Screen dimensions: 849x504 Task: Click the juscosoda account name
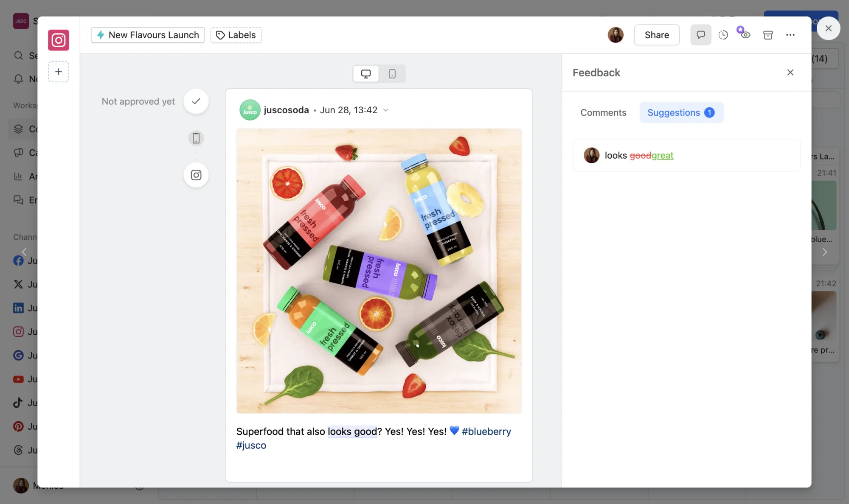287,110
